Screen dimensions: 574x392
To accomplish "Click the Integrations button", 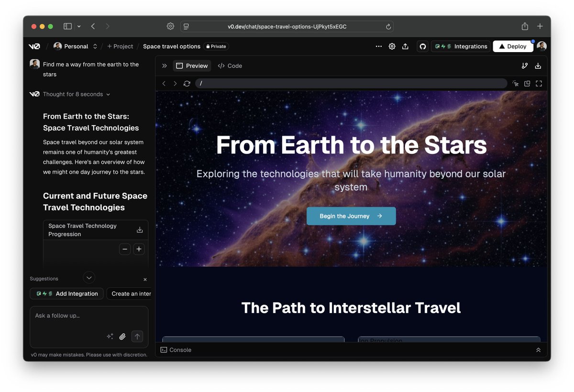I will click(461, 46).
